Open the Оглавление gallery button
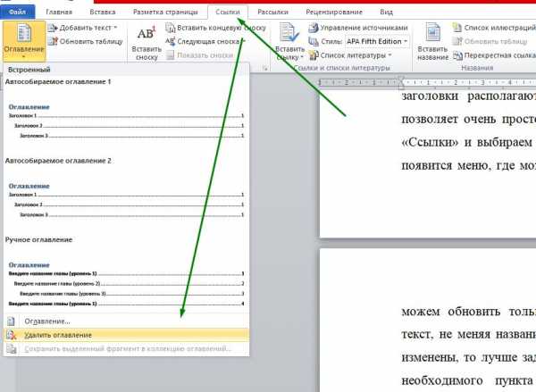The height and width of the screenshot is (392, 536). (x=24, y=41)
